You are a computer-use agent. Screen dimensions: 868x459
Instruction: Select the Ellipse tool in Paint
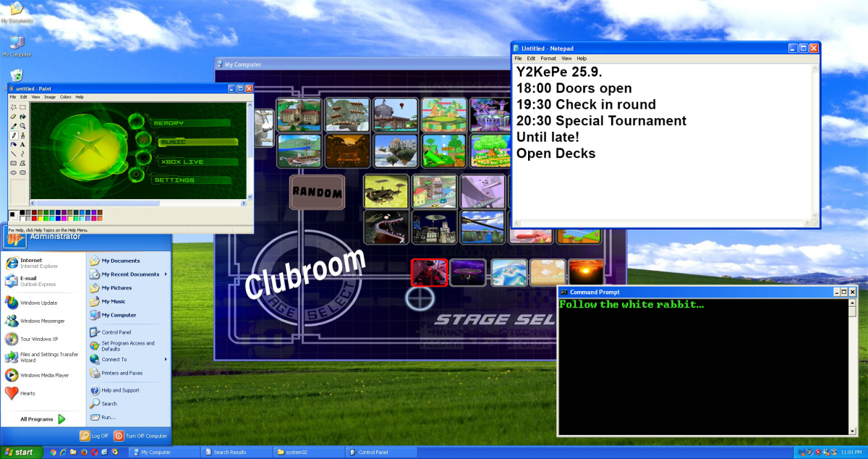pos(14,172)
